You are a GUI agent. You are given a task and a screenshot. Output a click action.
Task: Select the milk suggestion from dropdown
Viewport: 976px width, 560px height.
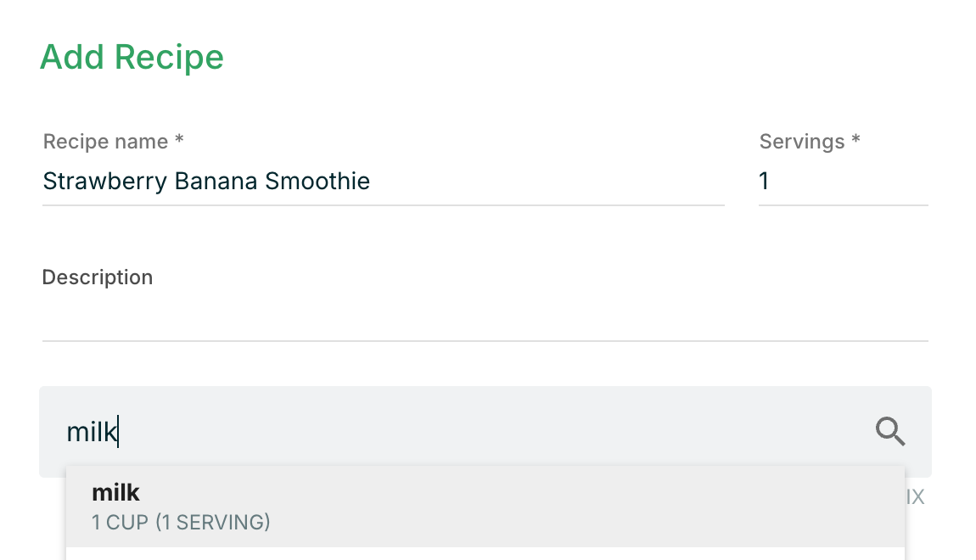pos(485,506)
